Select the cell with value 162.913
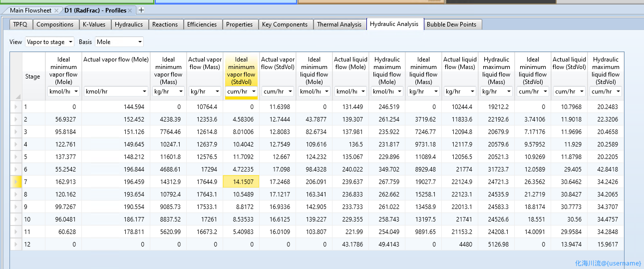 click(63, 181)
